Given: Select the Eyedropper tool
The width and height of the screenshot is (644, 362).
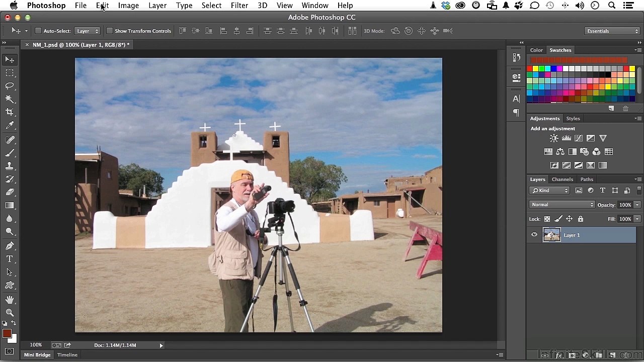Looking at the screenshot, I should [10, 125].
